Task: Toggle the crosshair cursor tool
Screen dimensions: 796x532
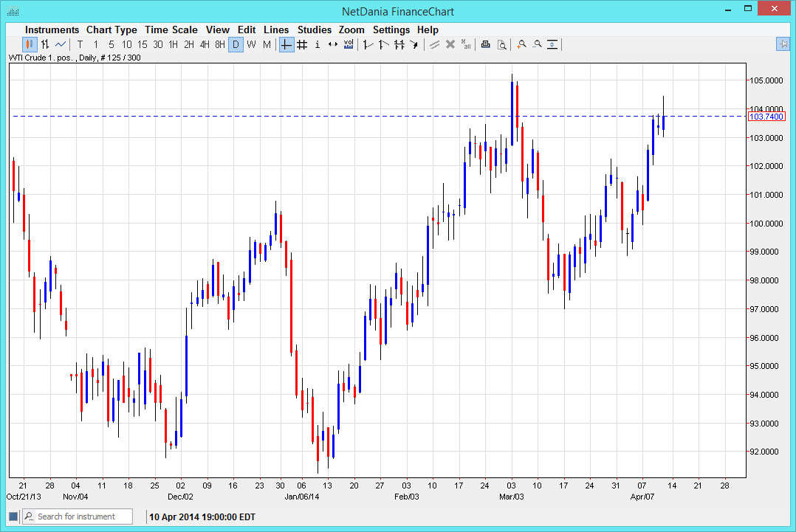Action: coord(286,45)
